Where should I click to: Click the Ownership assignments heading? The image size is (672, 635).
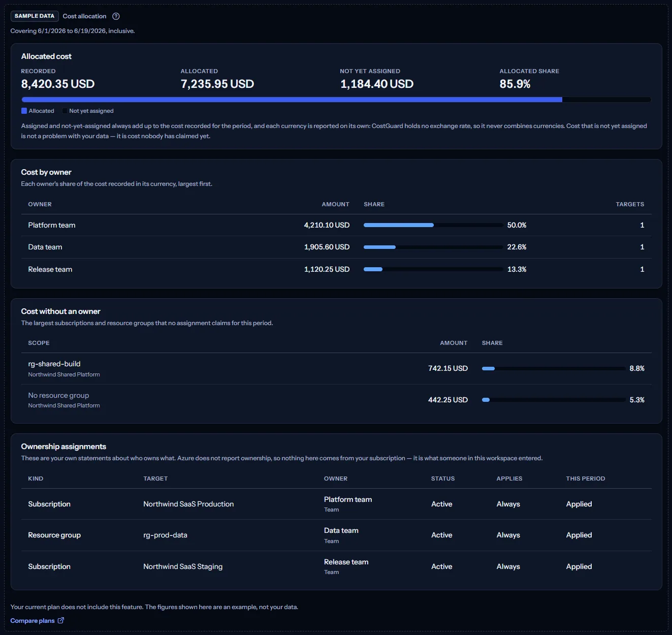[x=63, y=447]
